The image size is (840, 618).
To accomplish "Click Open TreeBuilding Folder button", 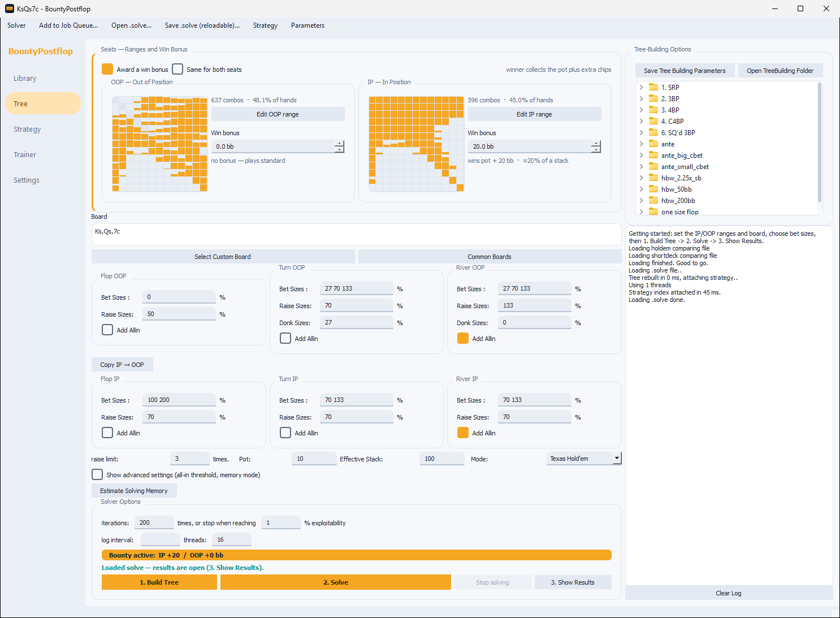I will [780, 71].
